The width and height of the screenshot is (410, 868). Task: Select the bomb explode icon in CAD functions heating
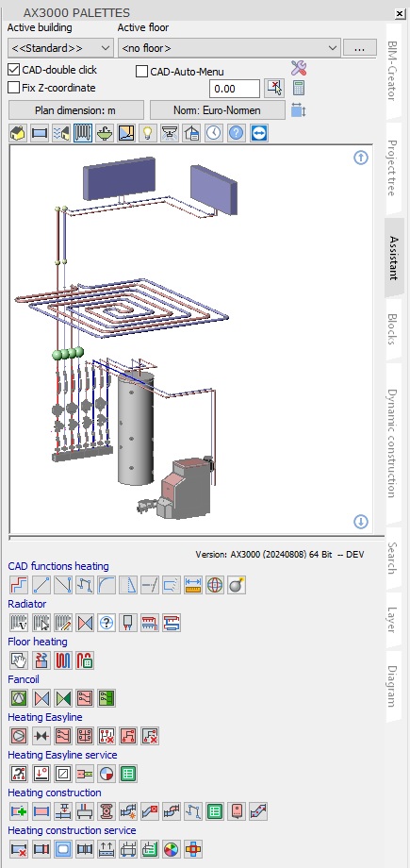(x=237, y=585)
